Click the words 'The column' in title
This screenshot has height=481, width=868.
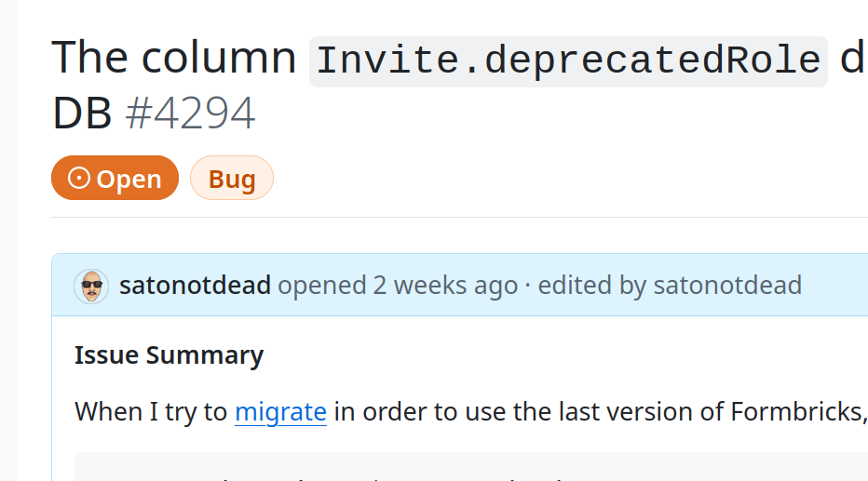coord(173,59)
